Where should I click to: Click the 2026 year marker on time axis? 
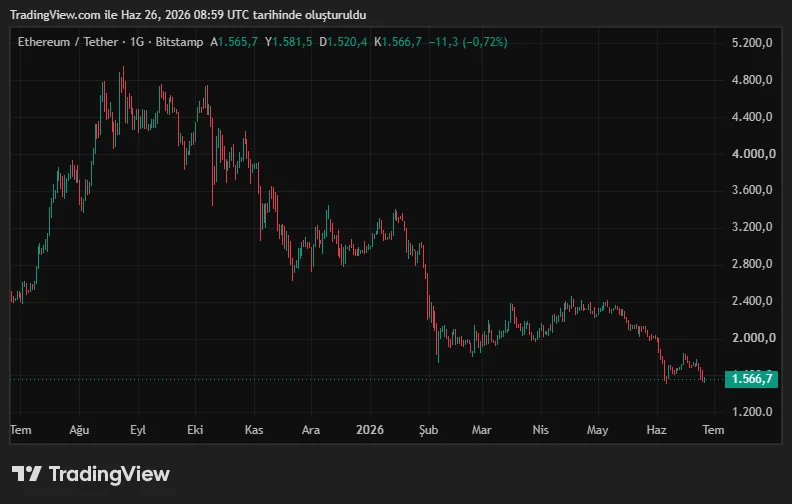(x=370, y=430)
